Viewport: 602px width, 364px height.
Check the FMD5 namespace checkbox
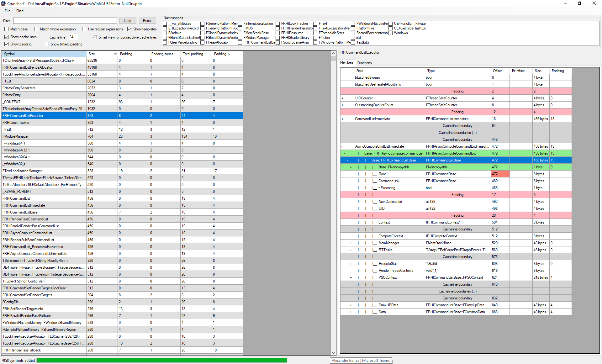pyautogui.click(x=240, y=28)
